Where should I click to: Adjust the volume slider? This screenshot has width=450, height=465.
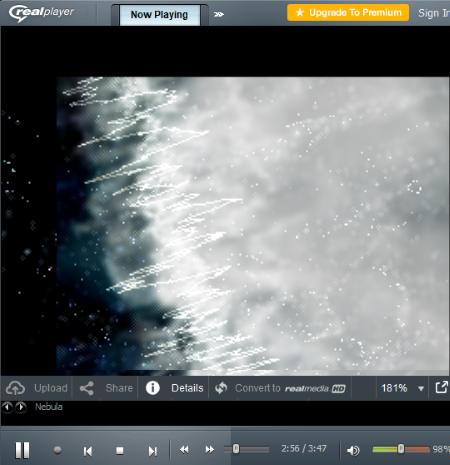[x=401, y=449]
